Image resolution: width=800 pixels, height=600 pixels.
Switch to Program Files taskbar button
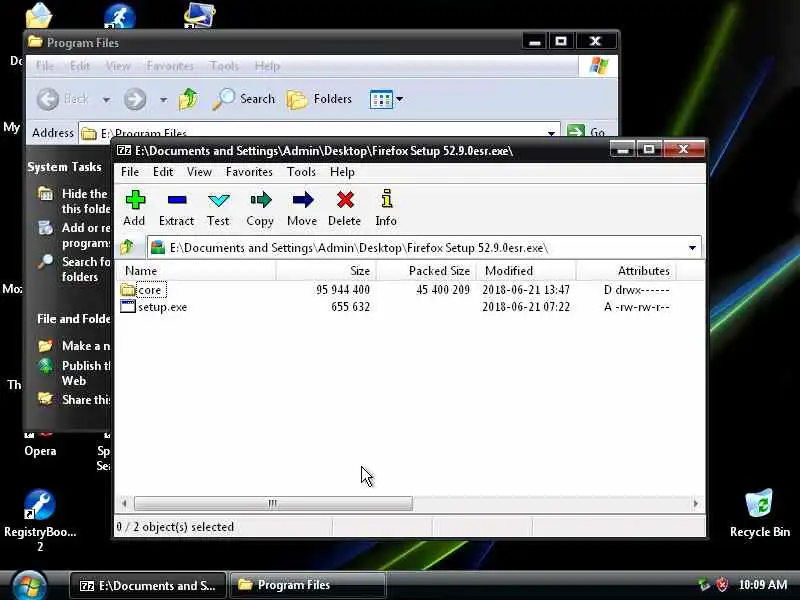coord(308,585)
